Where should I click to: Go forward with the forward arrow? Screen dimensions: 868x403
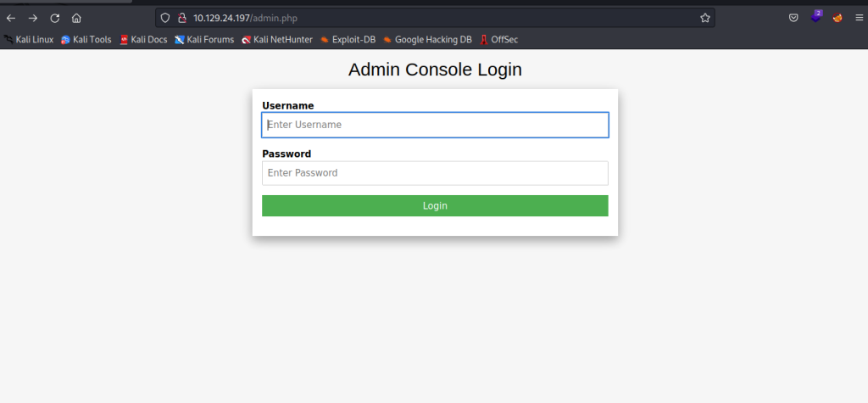tap(33, 18)
